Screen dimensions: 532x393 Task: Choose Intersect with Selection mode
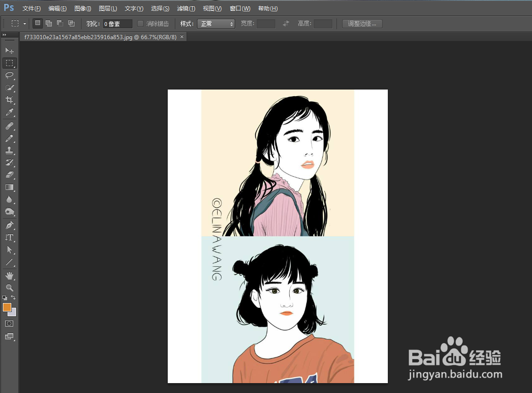pos(71,23)
